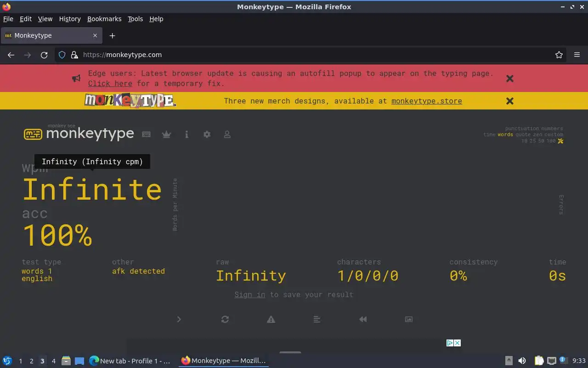Click the repeat test refresh icon
Image resolution: width=588 pixels, height=368 pixels.
pyautogui.click(x=225, y=319)
